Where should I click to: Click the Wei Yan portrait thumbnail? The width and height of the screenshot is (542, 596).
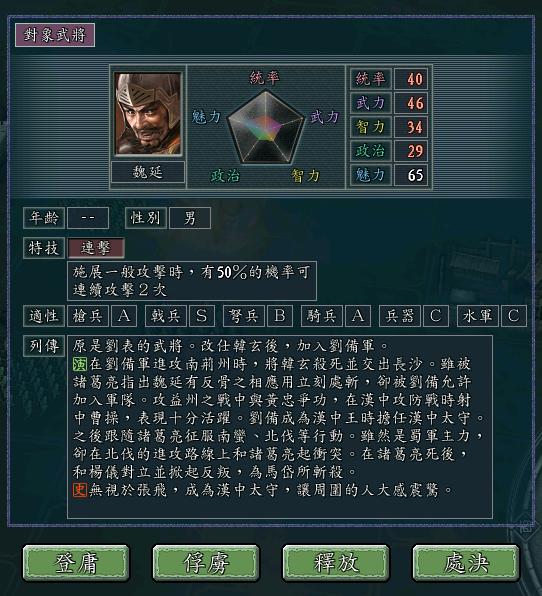(x=148, y=114)
